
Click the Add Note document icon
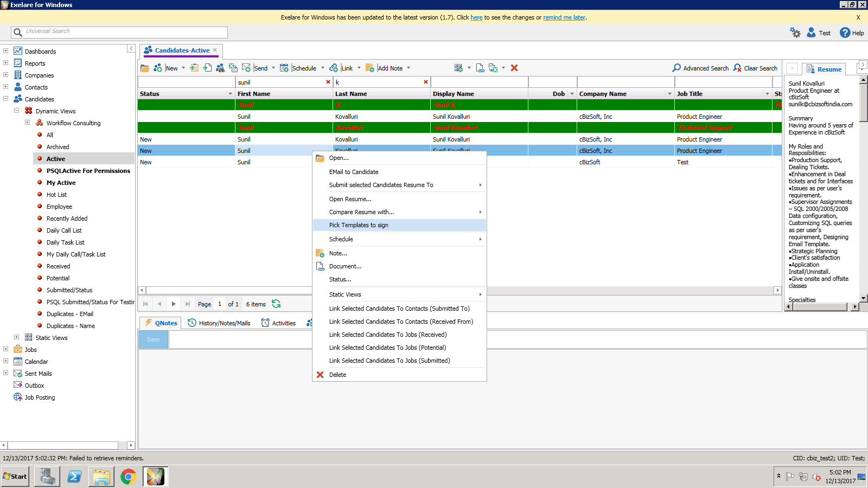(370, 68)
